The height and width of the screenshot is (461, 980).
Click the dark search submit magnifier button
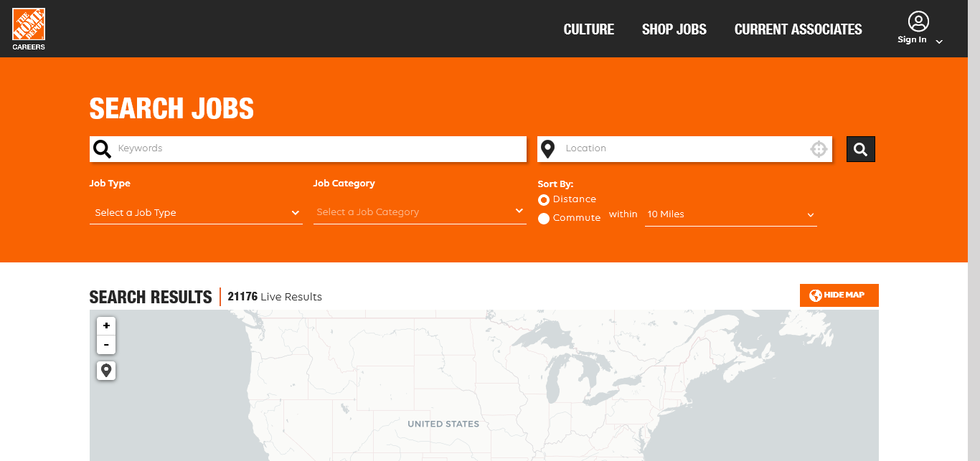860,149
